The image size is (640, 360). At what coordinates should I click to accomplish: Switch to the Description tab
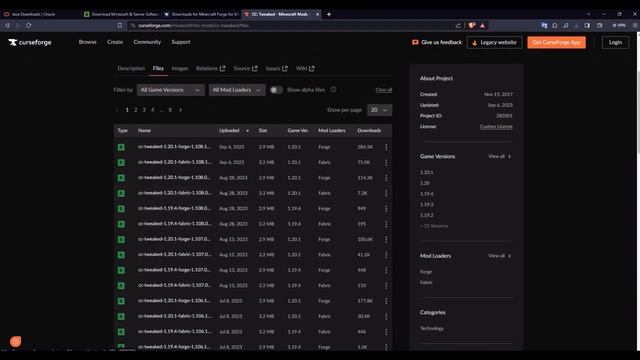pyautogui.click(x=131, y=69)
